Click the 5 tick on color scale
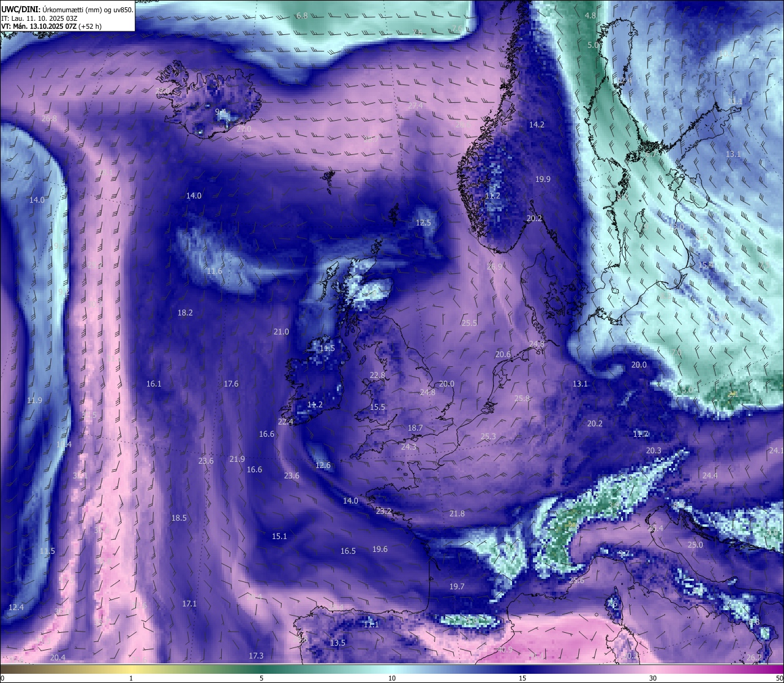This screenshot has height=683, width=784. point(262,678)
